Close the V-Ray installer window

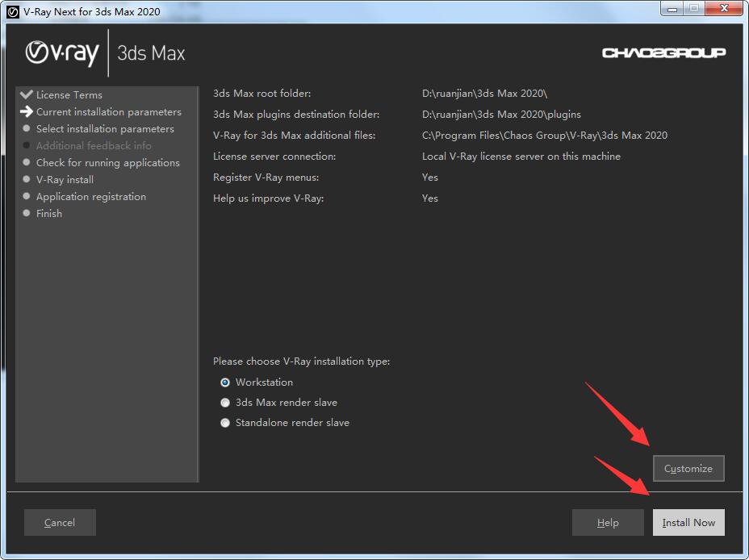click(x=722, y=10)
